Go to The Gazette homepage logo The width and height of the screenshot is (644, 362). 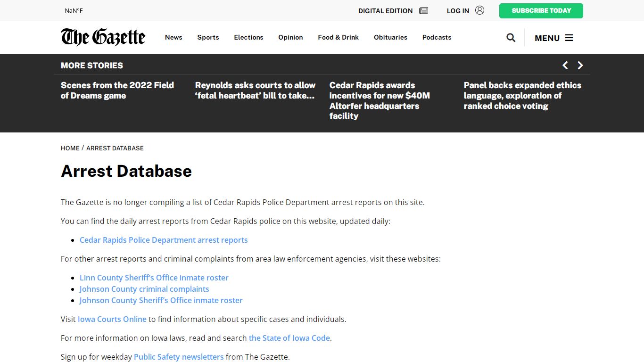tap(103, 37)
